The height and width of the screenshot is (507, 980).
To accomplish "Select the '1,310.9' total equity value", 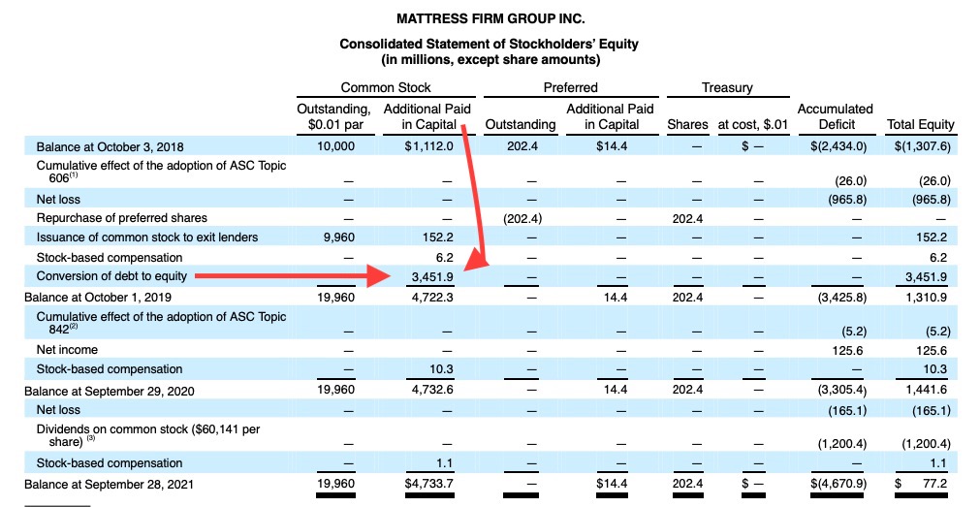I will 927,298.
